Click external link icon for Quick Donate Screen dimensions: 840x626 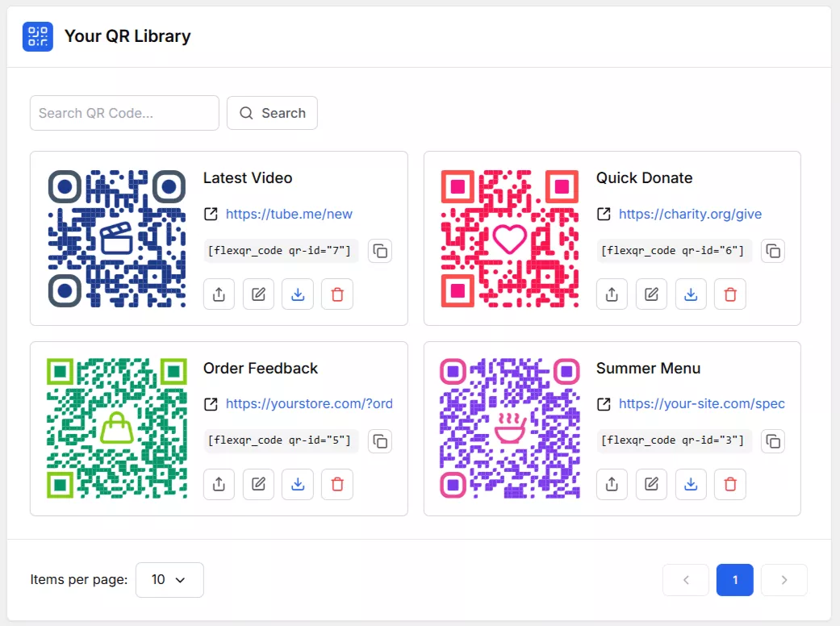pyautogui.click(x=604, y=215)
